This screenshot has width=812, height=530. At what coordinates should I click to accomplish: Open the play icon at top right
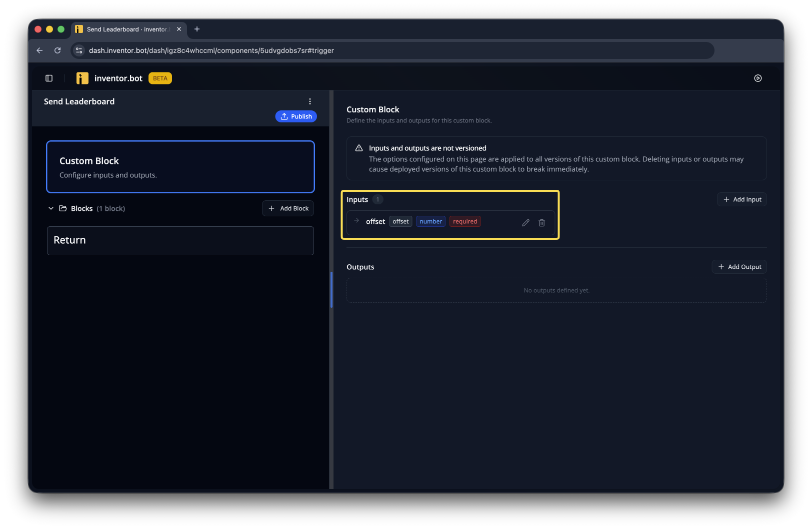point(758,78)
